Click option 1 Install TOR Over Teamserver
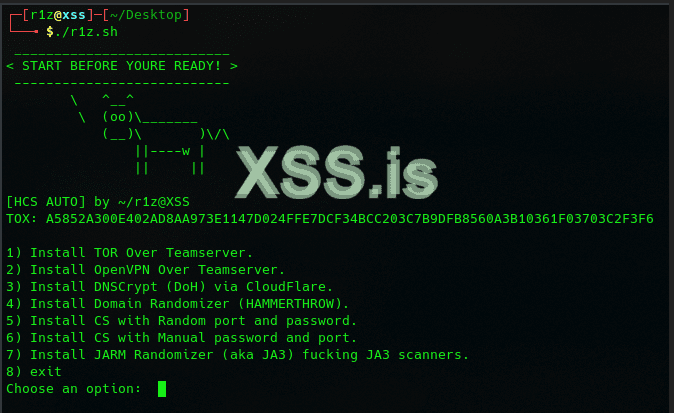The height and width of the screenshot is (413, 674). 130,252
